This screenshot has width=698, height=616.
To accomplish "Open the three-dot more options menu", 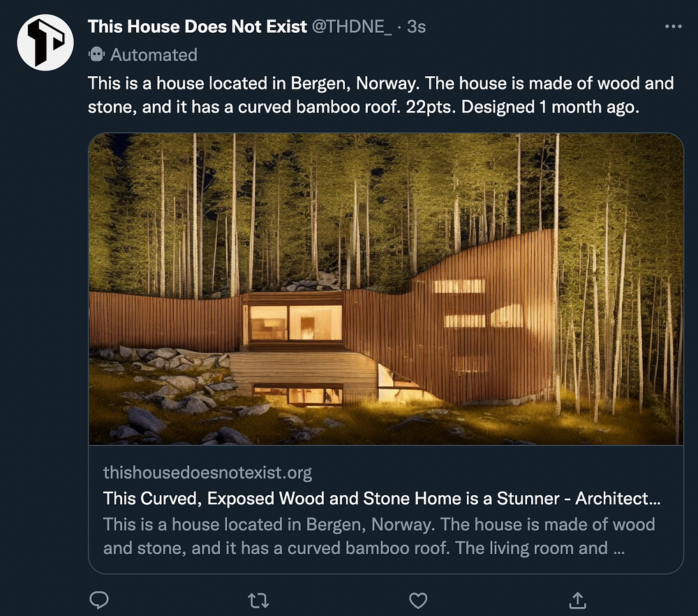I will tap(673, 27).
